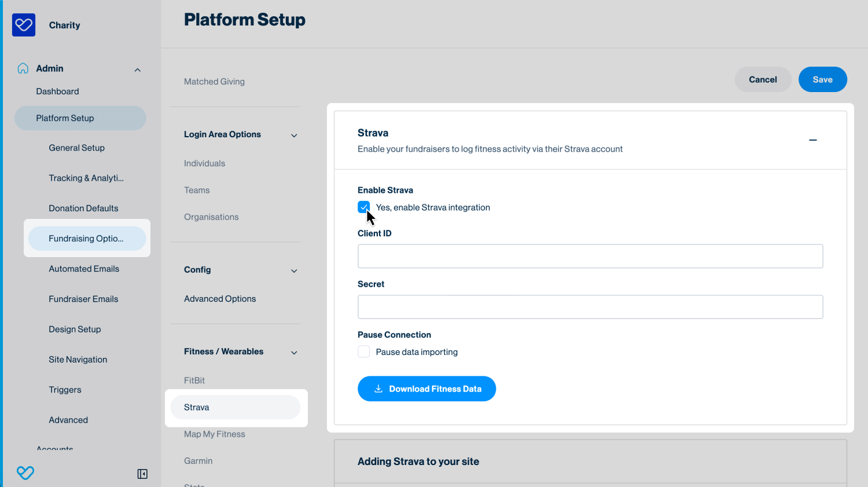Click the Config heading text

[197, 270]
